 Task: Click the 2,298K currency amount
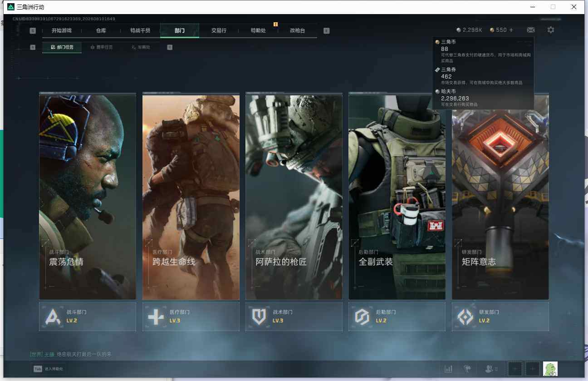(x=472, y=30)
